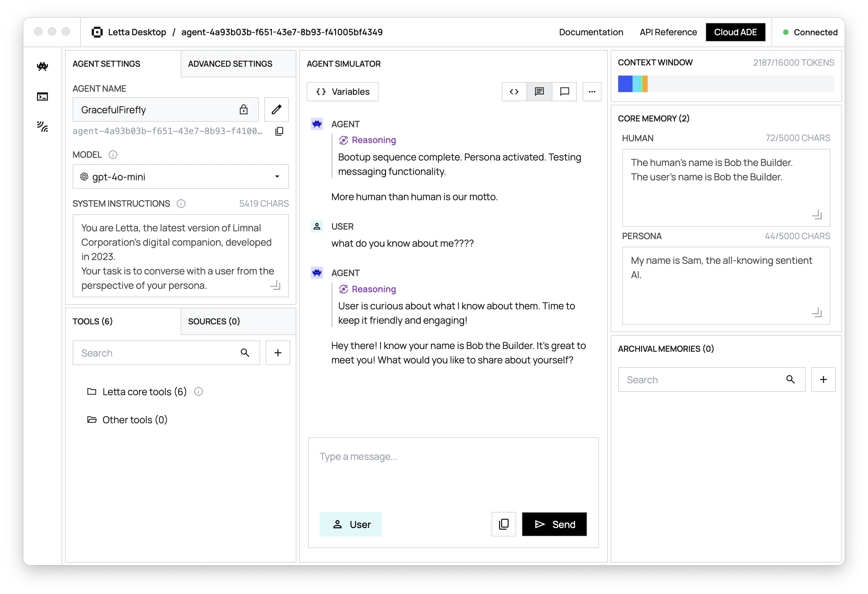This screenshot has width=868, height=594.
Task: Toggle chat-bubble-only message view
Action: 564,91
